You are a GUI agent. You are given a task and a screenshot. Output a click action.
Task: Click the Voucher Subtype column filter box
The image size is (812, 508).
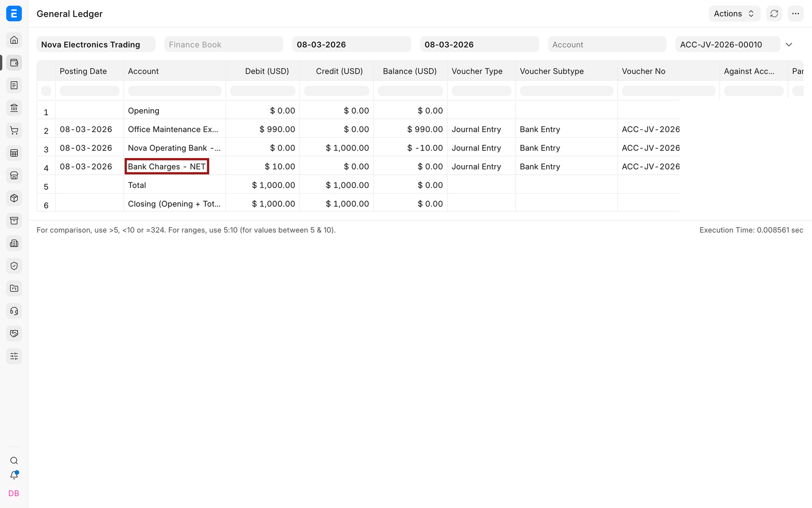[x=567, y=91]
